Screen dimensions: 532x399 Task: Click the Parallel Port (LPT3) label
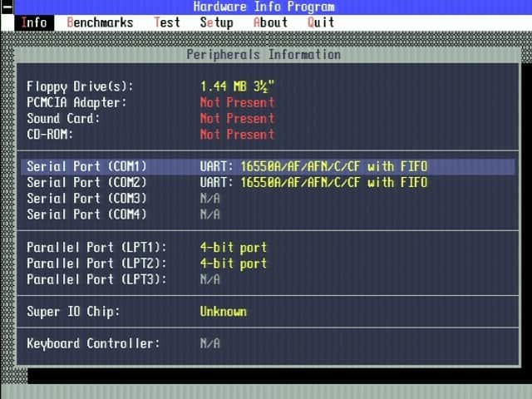96,279
